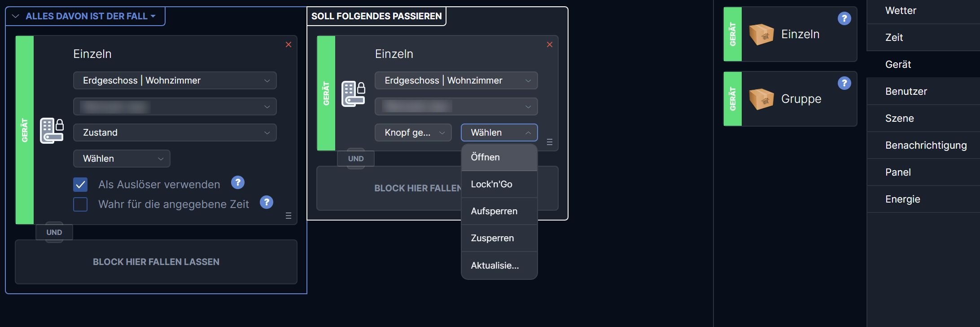Image resolution: width=980 pixels, height=327 pixels.
Task: Open the hamburger menu of the action block
Action: tap(549, 142)
